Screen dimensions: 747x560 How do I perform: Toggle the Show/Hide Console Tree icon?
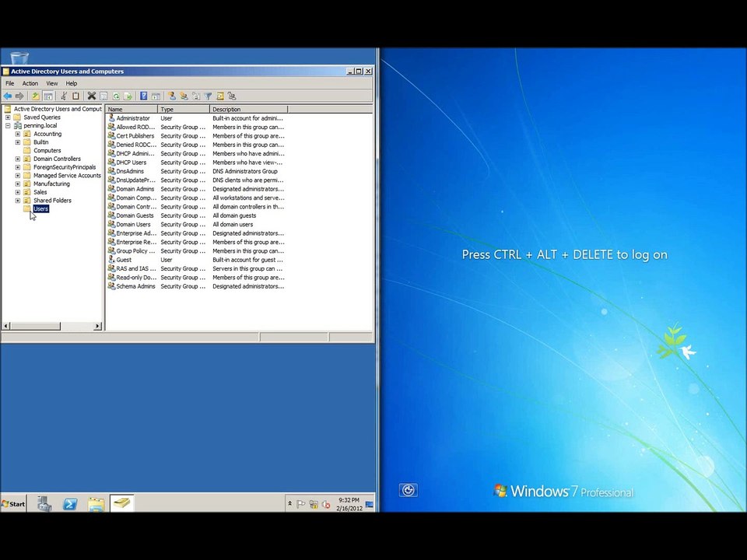(48, 96)
